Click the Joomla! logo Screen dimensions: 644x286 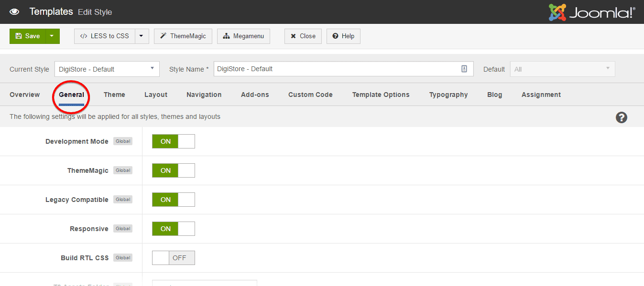point(592,12)
